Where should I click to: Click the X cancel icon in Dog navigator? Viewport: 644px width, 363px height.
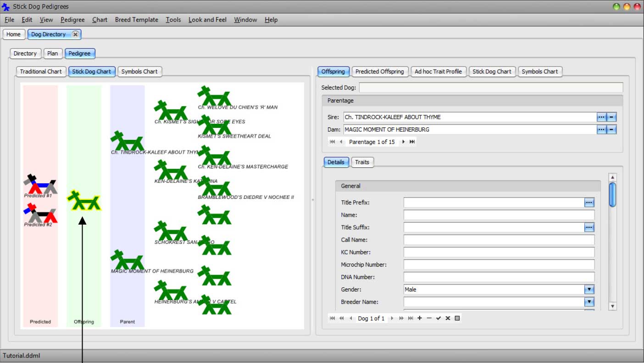448,318
